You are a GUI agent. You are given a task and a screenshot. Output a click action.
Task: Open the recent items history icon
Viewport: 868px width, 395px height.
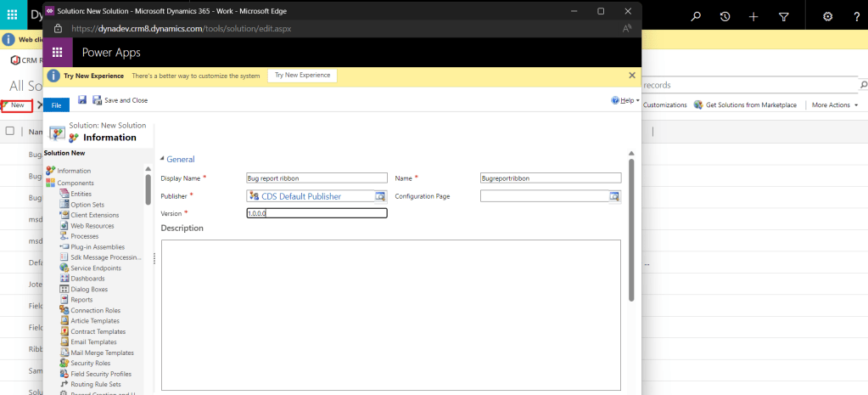coord(725,17)
